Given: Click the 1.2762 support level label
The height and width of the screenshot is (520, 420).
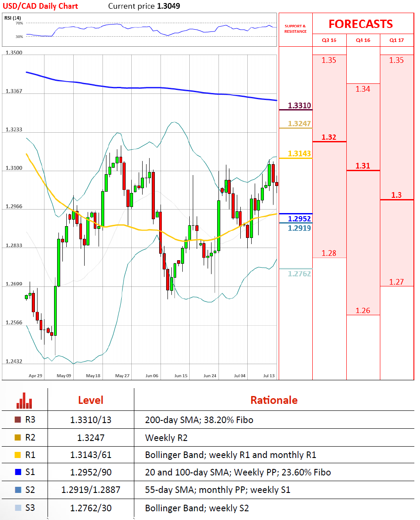Looking at the screenshot, I should click(299, 274).
